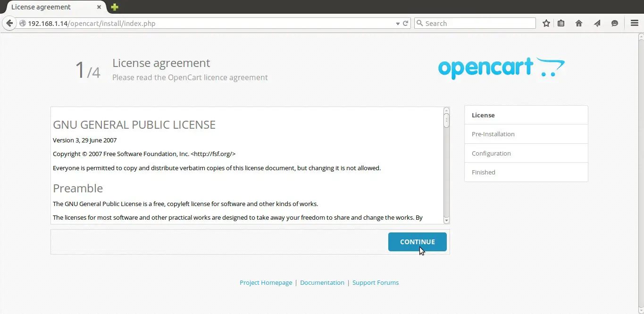The height and width of the screenshot is (314, 644).
Task: Click license box scrollbar down arrow
Action: [446, 220]
